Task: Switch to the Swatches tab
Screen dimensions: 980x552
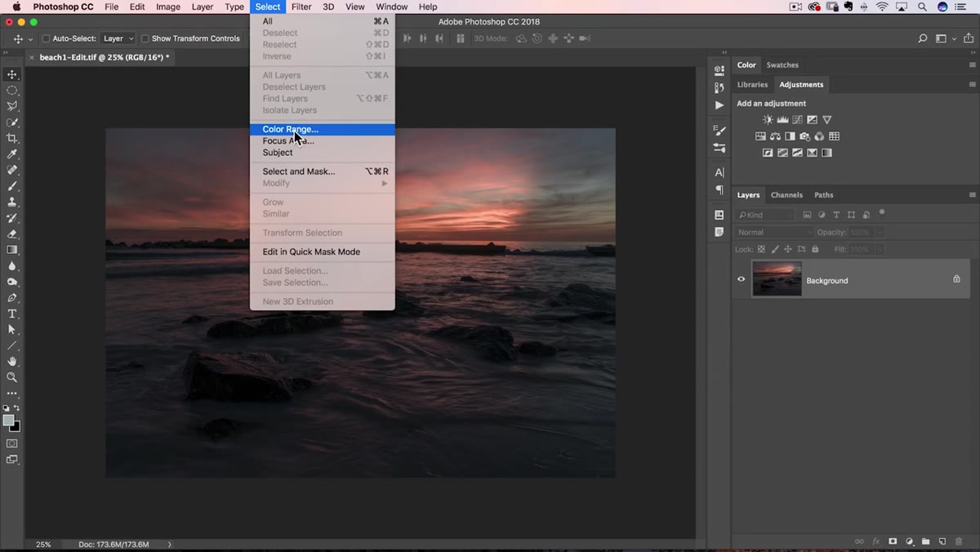Action: [782, 65]
